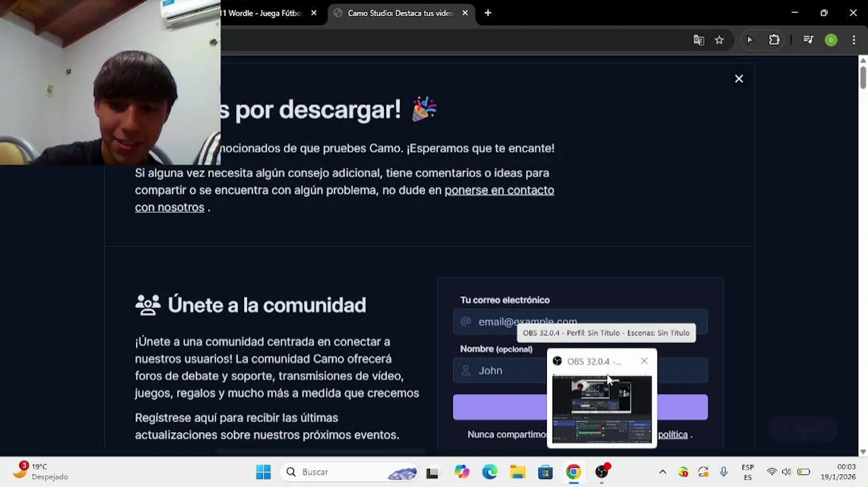This screenshot has height=487, width=868.
Task: Open Task View from the taskbar
Action: 432,472
